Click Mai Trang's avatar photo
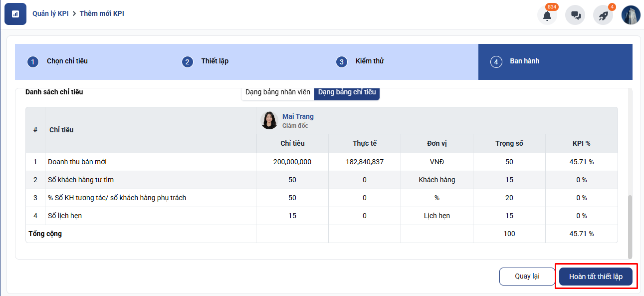The image size is (644, 296). (x=269, y=120)
